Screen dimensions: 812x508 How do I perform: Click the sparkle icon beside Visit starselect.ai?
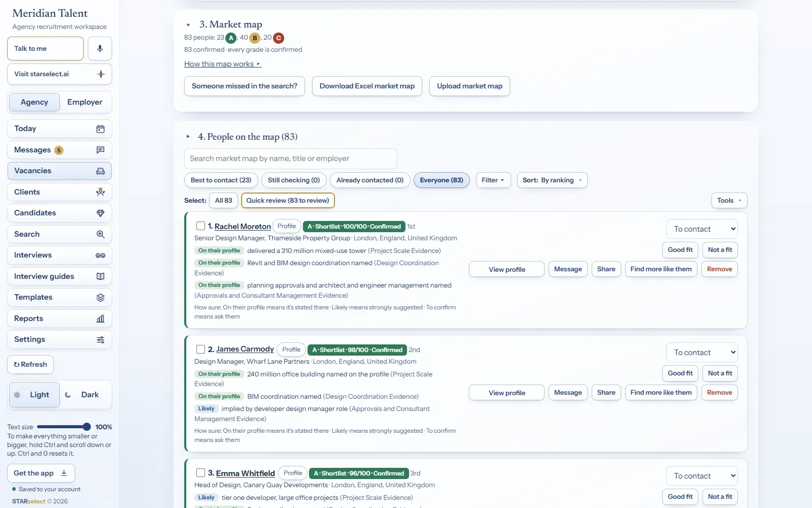pos(101,74)
